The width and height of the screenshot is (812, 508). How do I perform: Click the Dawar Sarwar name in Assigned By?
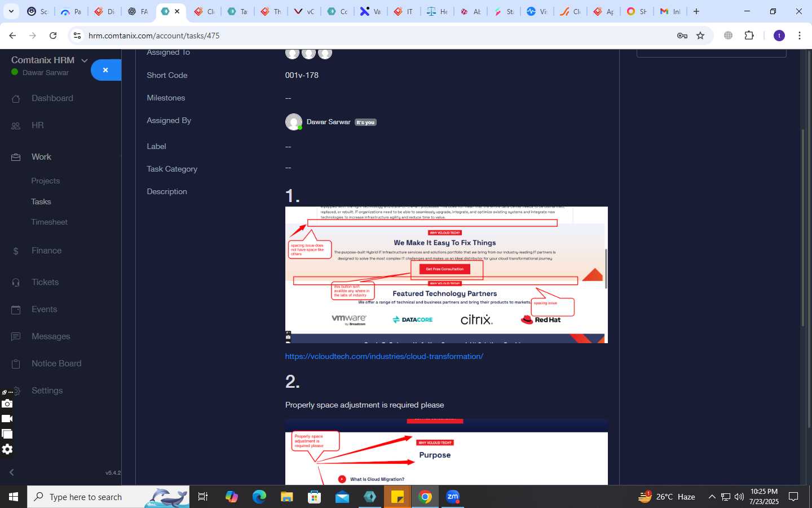click(x=328, y=122)
